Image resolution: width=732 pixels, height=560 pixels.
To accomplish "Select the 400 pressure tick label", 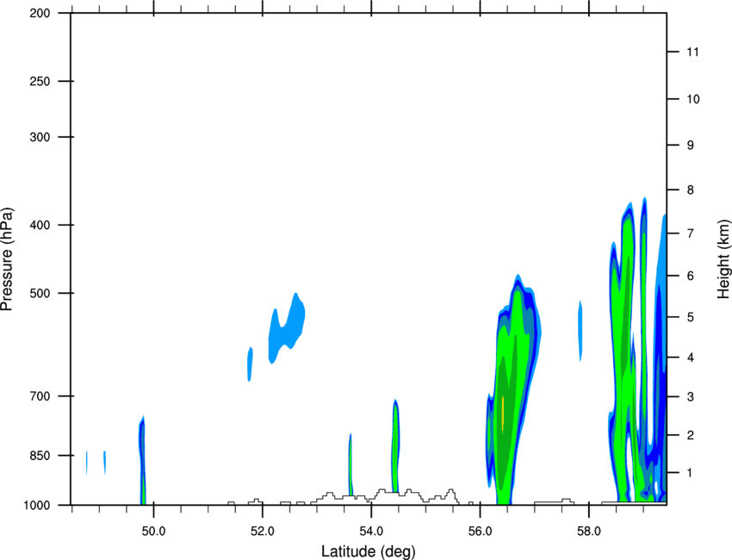I will click(x=40, y=225).
